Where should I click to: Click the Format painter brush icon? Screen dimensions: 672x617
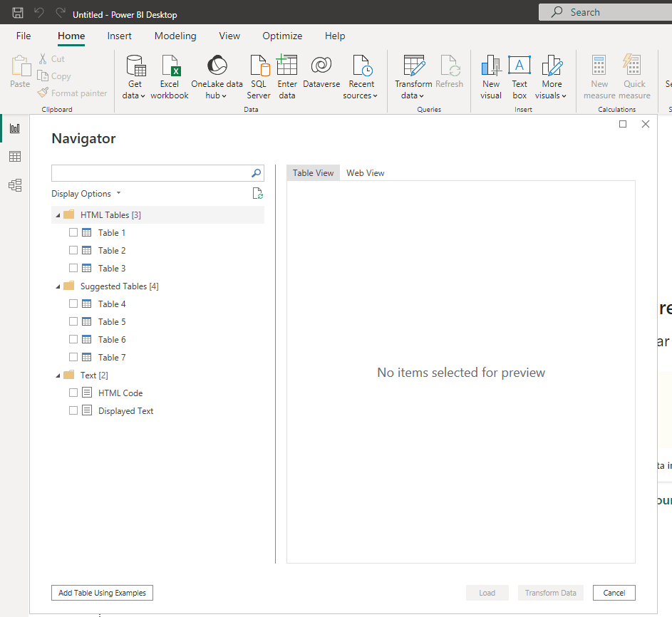point(43,93)
